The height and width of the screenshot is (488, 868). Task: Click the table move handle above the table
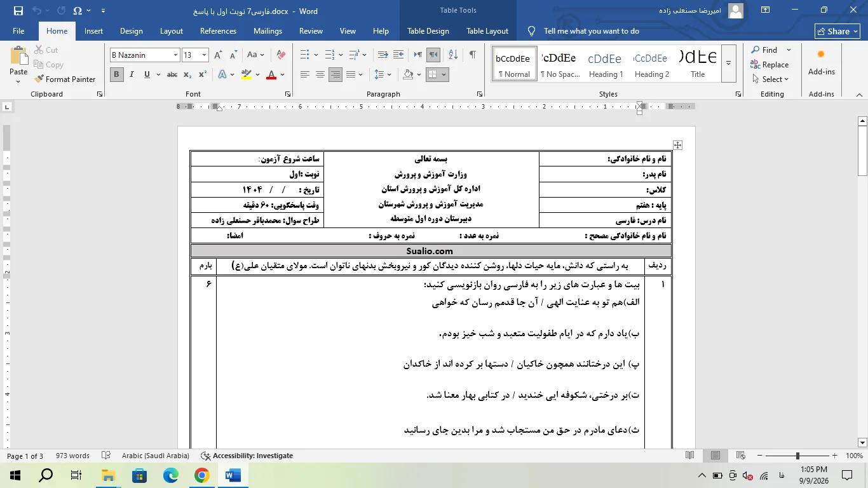[678, 145]
